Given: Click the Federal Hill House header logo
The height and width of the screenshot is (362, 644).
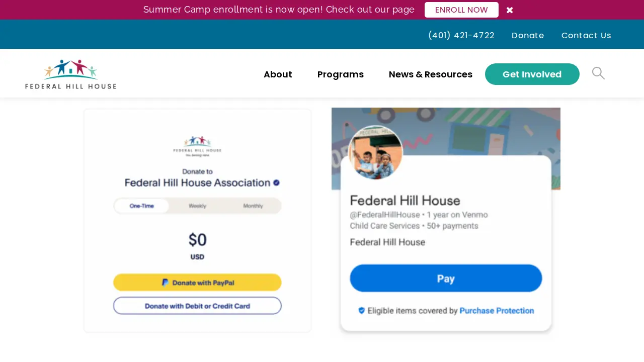Looking at the screenshot, I should point(70,74).
